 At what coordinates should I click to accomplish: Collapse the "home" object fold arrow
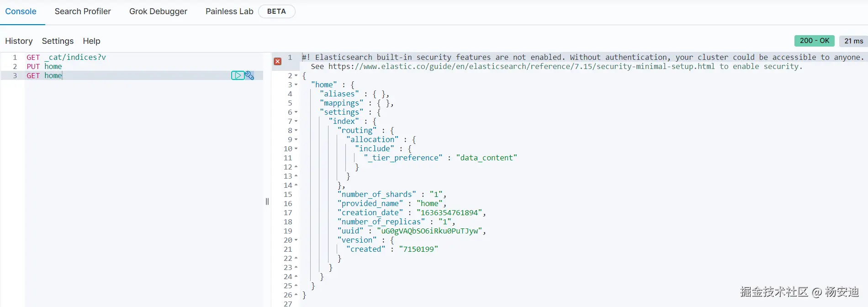[296, 85]
